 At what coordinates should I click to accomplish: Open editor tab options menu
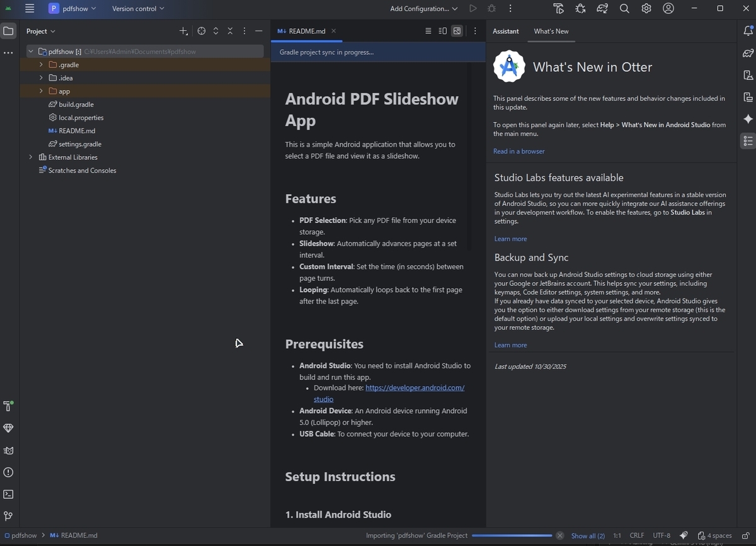click(x=476, y=31)
